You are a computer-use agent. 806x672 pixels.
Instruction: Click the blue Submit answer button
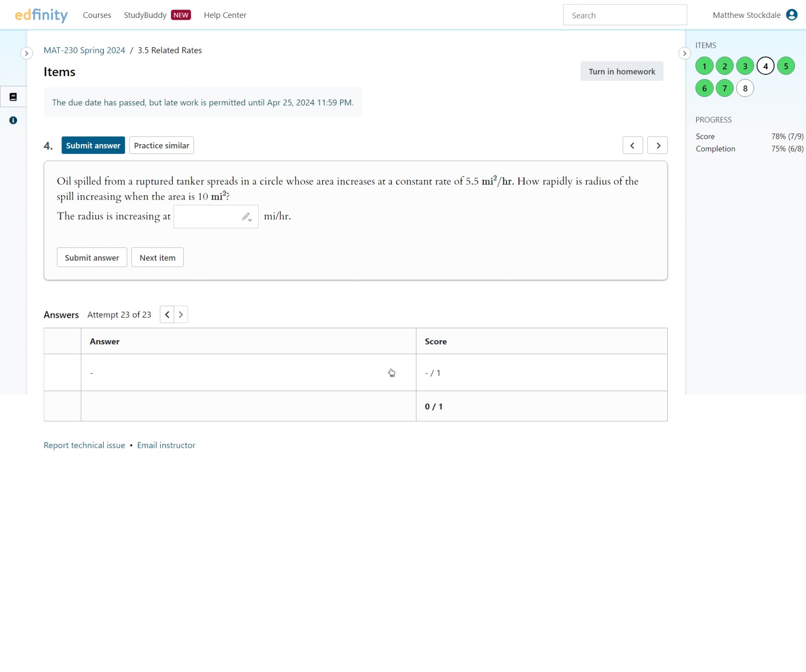pos(93,146)
